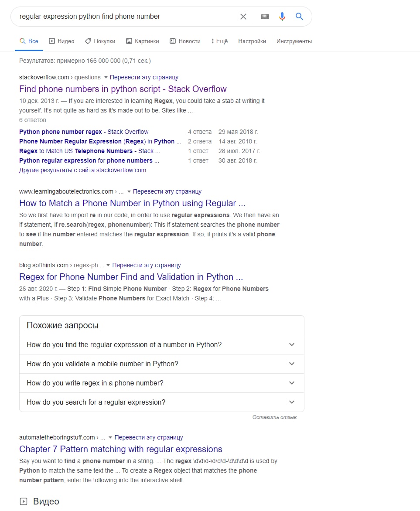
Task: Expand 'How do you validate a mobile number' question
Action: pos(162,364)
